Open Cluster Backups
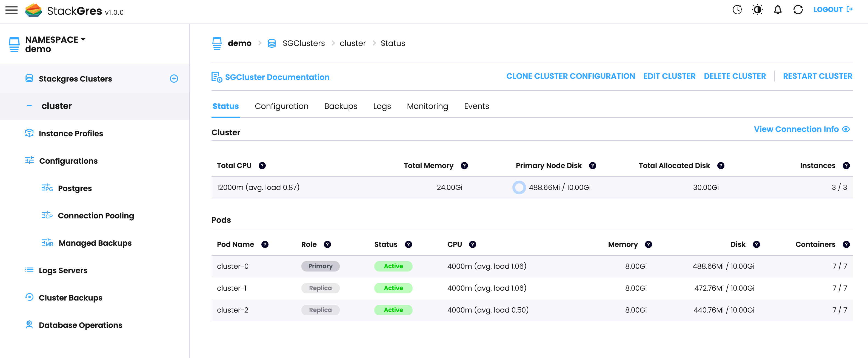Viewport: 868px width, 358px height. 70,298
